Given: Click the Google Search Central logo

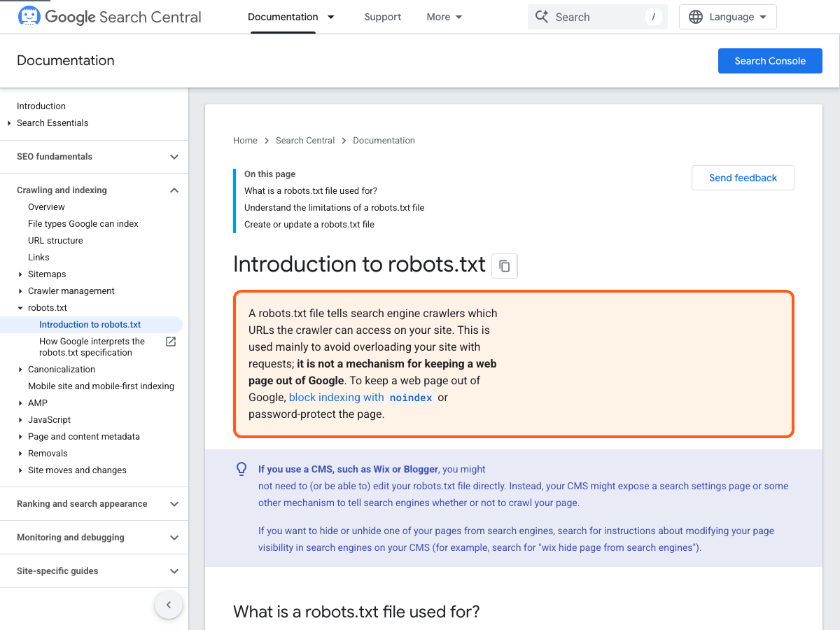Looking at the screenshot, I should [110, 17].
